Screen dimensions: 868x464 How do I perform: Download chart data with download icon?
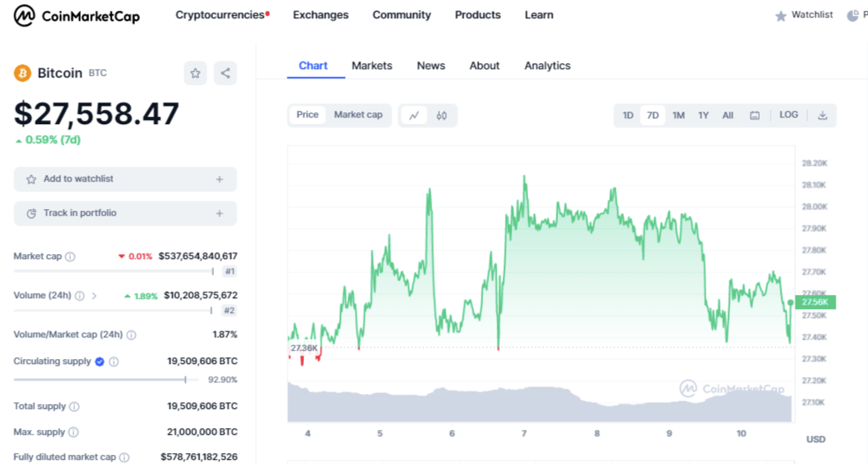[x=823, y=116]
